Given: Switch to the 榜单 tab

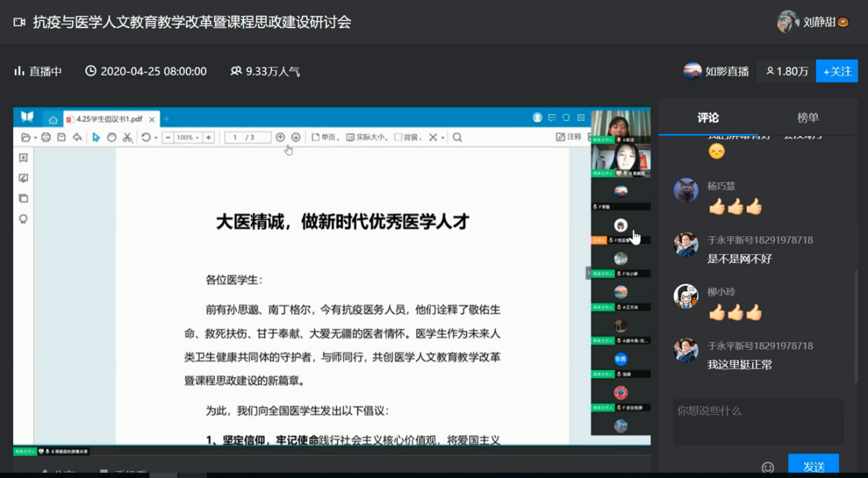Looking at the screenshot, I should (x=808, y=118).
